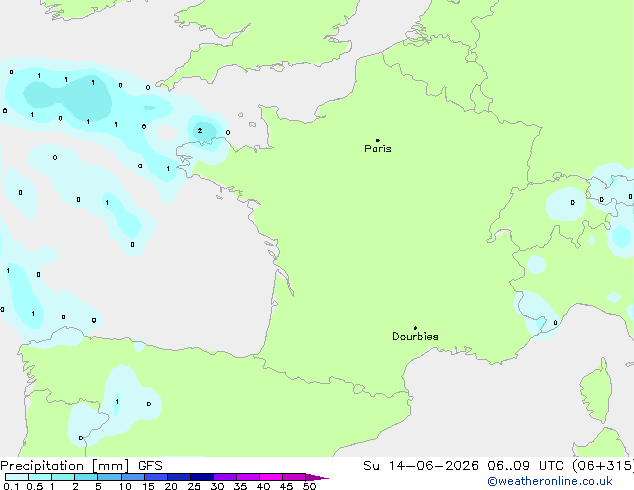Click the weatheronline.co.uk copyright link
634x490 pixels.
[550, 481]
